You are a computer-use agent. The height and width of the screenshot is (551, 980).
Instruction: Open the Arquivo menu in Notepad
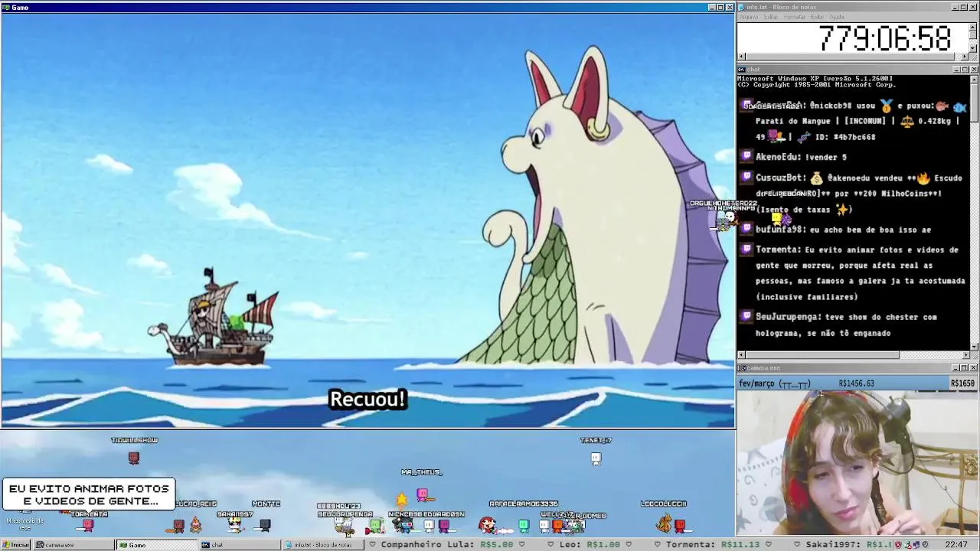point(749,17)
